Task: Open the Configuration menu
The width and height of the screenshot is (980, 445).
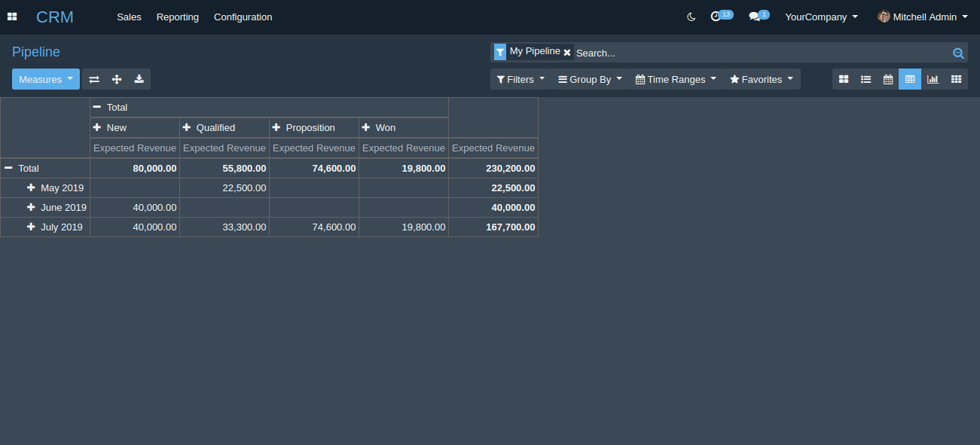Action: (x=243, y=17)
